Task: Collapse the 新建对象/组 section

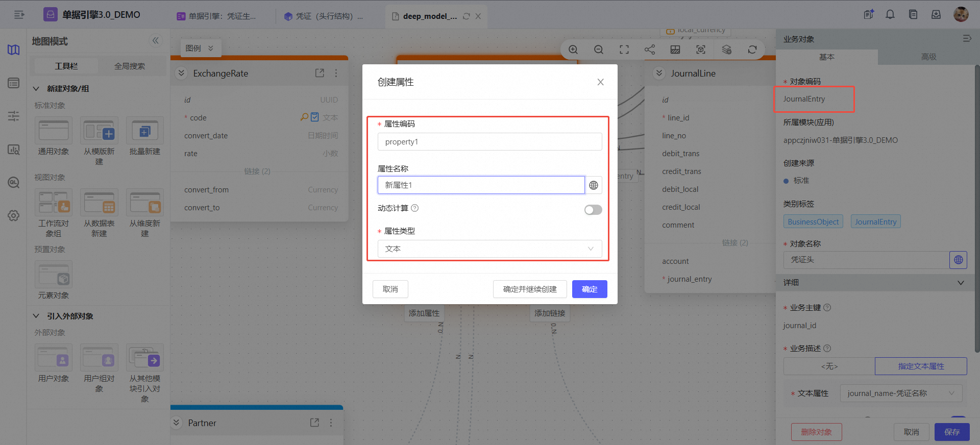Action: tap(36, 88)
